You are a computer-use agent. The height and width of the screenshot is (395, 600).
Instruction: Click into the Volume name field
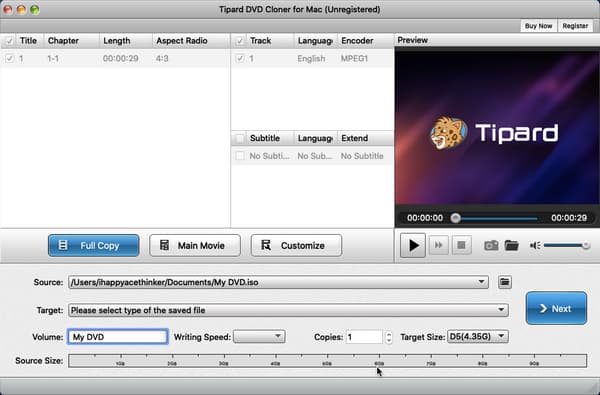118,337
